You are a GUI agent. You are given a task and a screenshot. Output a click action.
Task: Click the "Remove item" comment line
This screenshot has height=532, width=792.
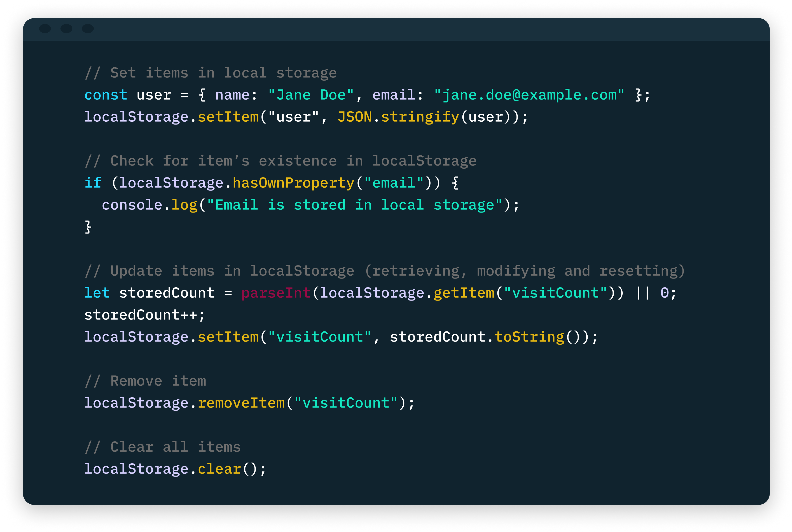(x=145, y=381)
